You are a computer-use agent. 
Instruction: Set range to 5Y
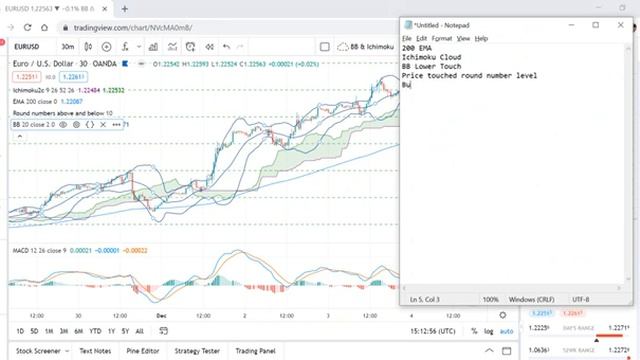[125, 331]
